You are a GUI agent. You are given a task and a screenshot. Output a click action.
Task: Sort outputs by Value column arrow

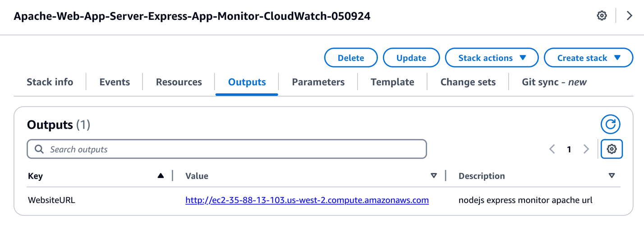pyautogui.click(x=433, y=176)
